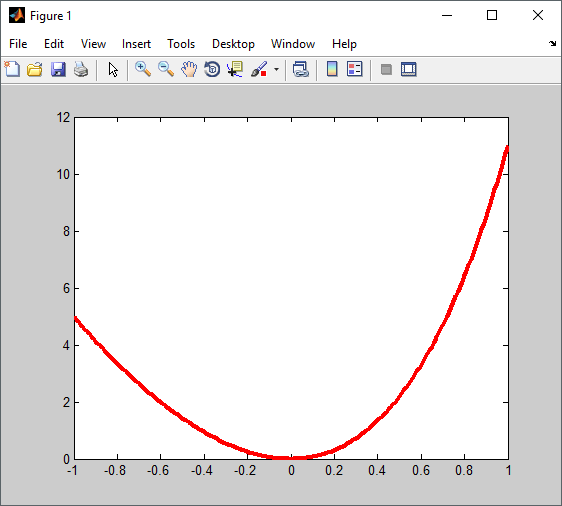Click the Brush data tool icon
The image size is (562, 506).
pyautogui.click(x=259, y=69)
